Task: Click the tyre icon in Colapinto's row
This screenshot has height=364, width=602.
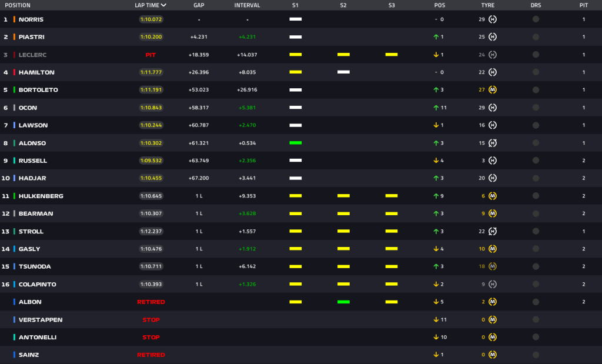Action: pyautogui.click(x=493, y=284)
